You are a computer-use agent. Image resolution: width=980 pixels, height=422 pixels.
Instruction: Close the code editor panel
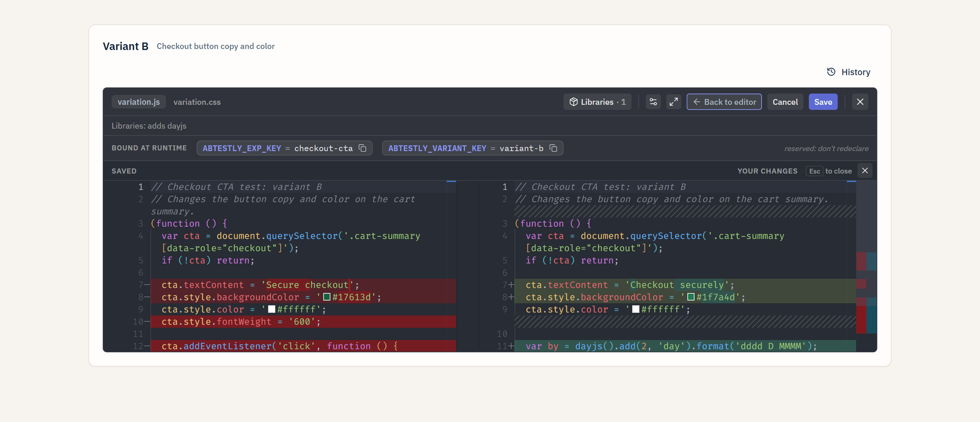[x=860, y=102]
